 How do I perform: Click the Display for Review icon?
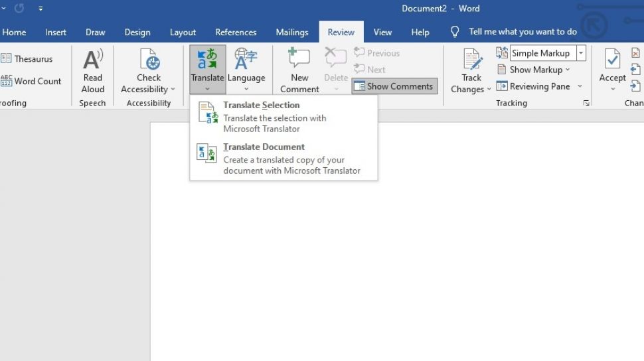[x=502, y=53]
